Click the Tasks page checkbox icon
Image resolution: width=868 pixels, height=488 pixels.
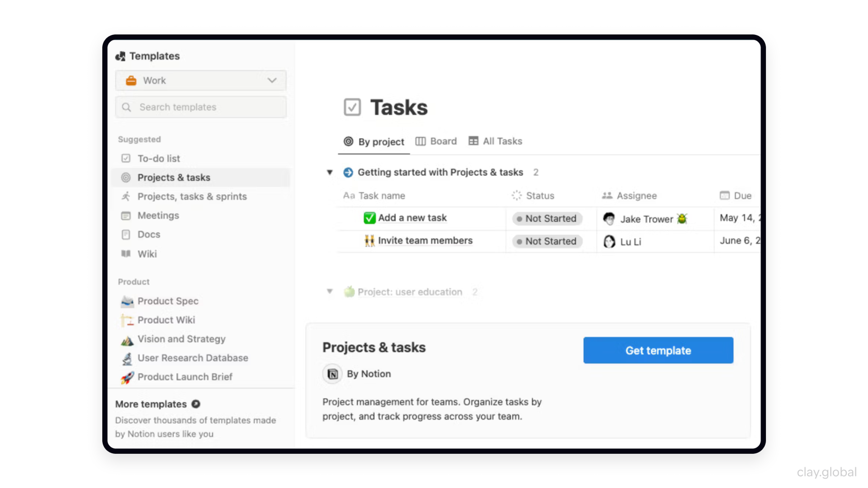tap(352, 108)
